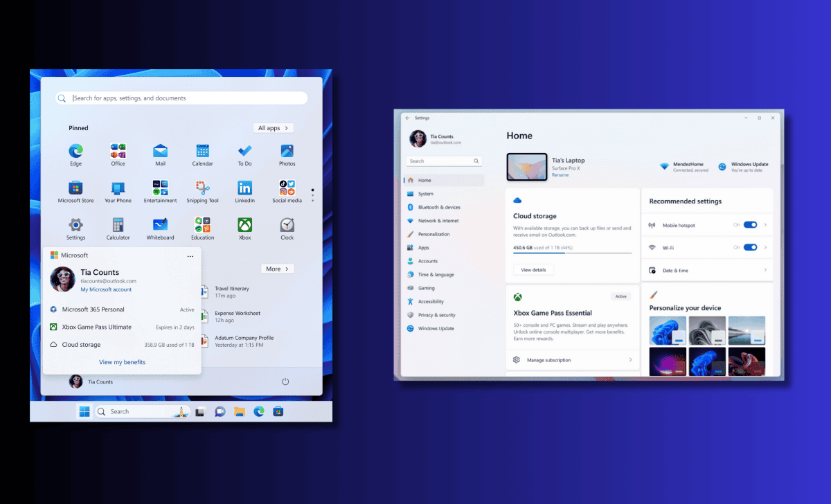
Task: Expand Date & time settings chevron
Action: tap(765, 270)
